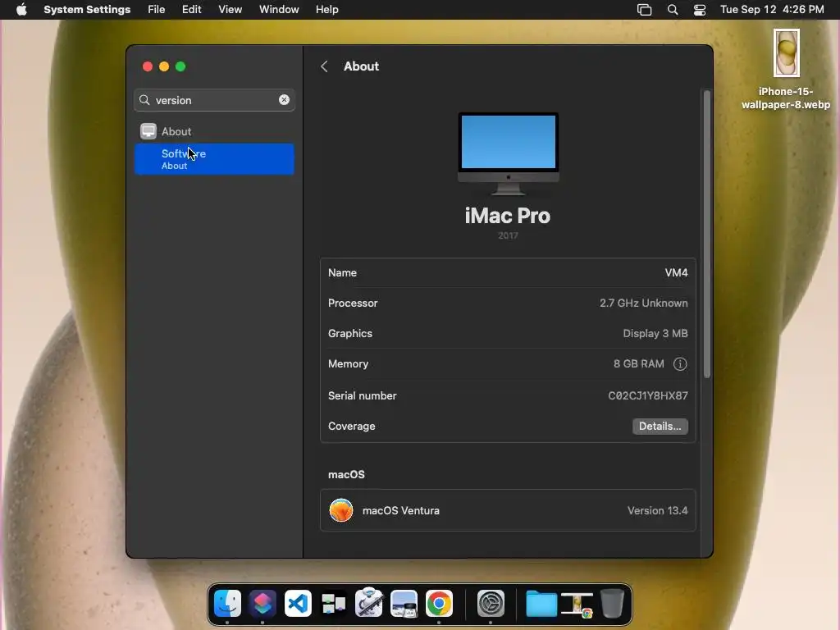Screen dimensions: 840x630
Task: Go back using the chevron beside About
Action: (324, 66)
